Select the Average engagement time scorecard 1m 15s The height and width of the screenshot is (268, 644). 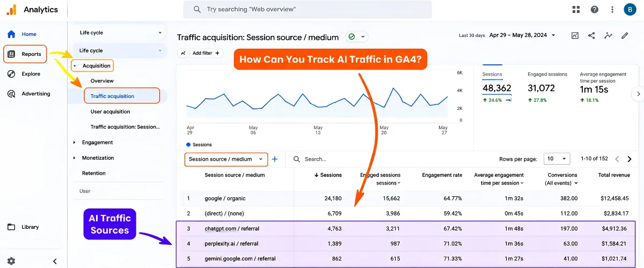coord(603,87)
